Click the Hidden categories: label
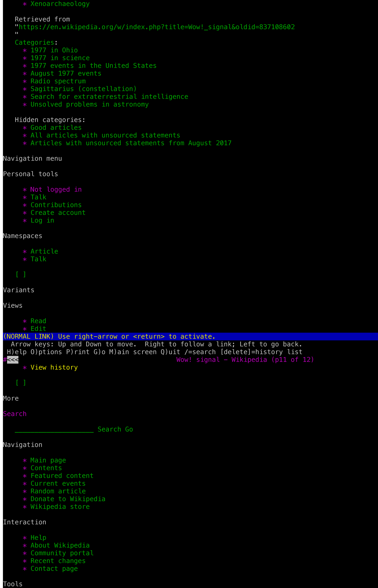Image resolution: width=378 pixels, height=588 pixels. (x=50, y=120)
